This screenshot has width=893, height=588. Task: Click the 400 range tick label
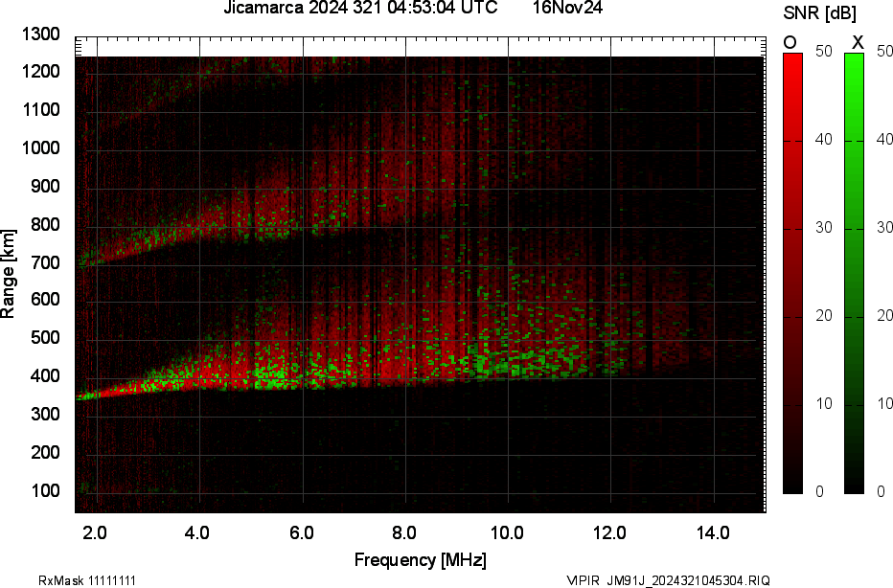(x=45, y=376)
